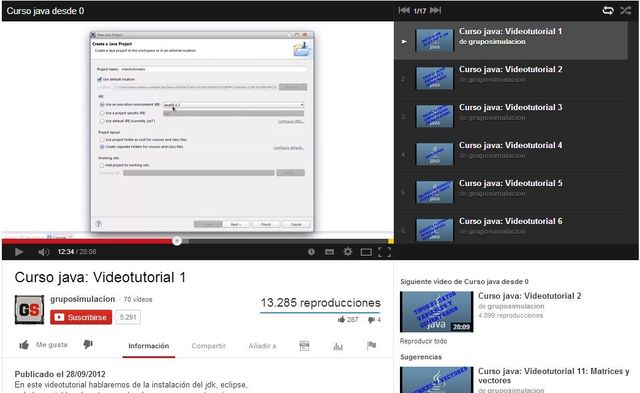Viewport: 640px width, 393px height.
Task: Play the video with the play button
Action: (x=19, y=252)
